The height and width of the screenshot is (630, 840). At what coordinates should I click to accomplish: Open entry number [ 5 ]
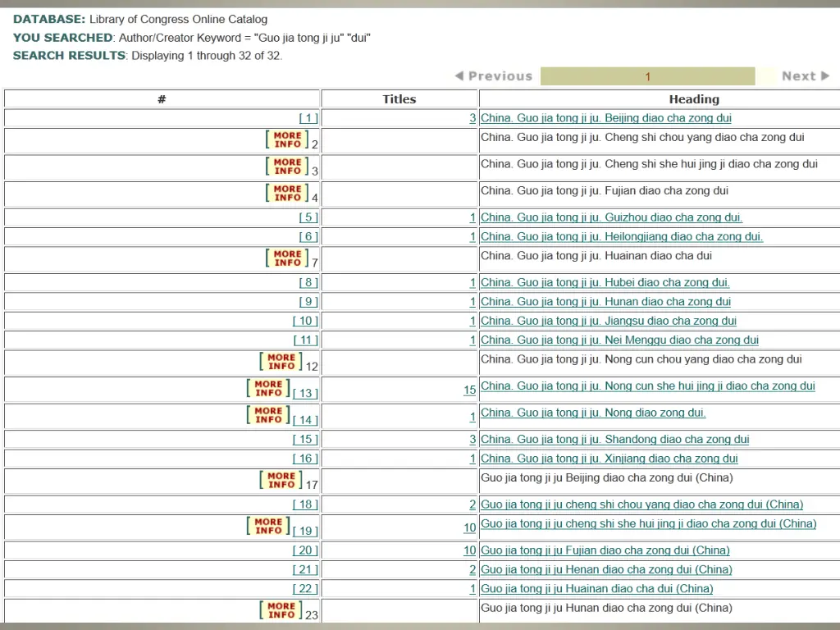coord(308,217)
